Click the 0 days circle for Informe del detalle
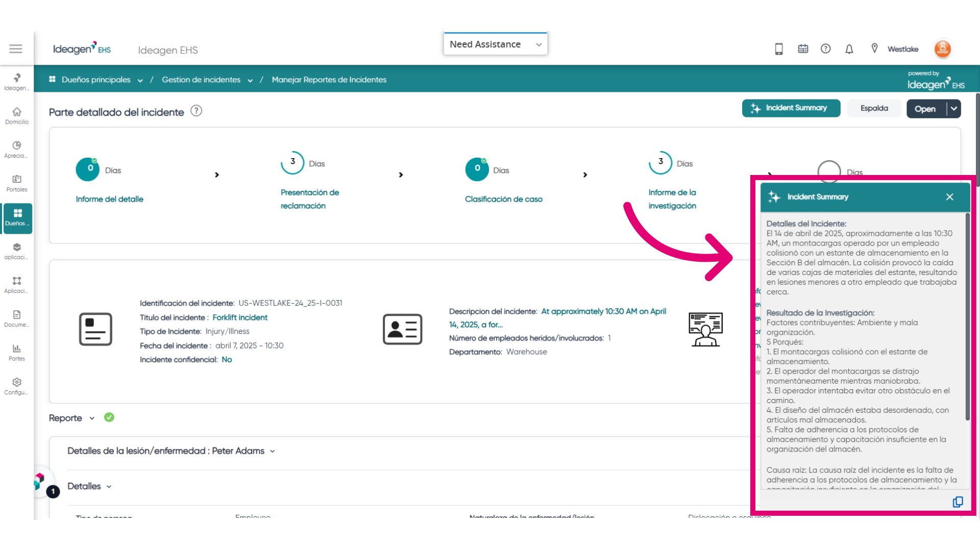Viewport: 980px width, 551px height. point(88,169)
